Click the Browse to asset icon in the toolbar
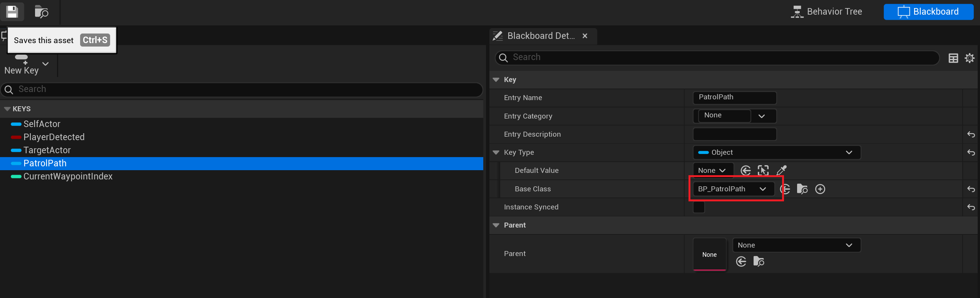The height and width of the screenshot is (298, 980). point(41,12)
